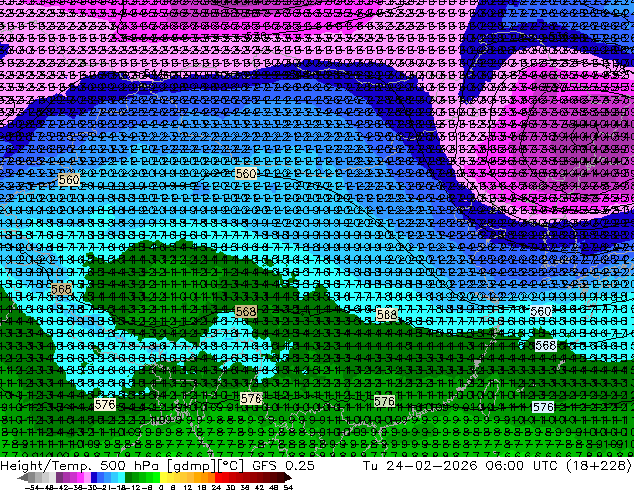This screenshot has height=490, width=634.
Task: Click the '(18+228)' forecast run text
Action: point(598,466)
